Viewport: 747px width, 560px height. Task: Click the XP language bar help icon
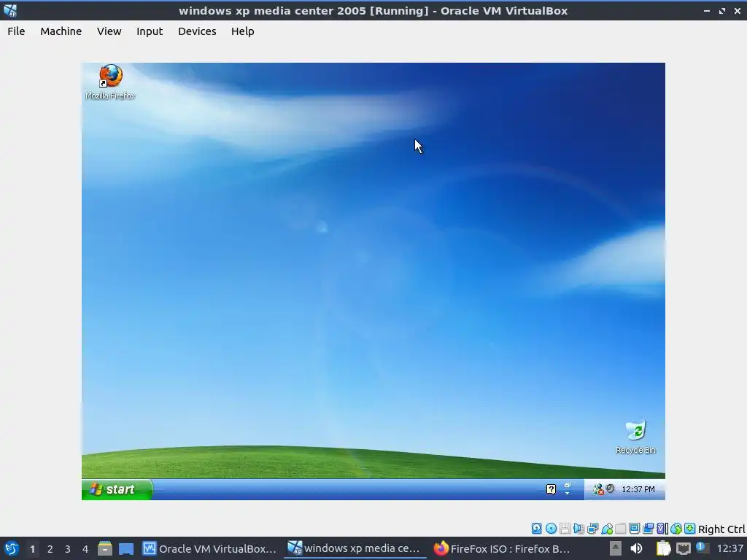click(x=551, y=489)
